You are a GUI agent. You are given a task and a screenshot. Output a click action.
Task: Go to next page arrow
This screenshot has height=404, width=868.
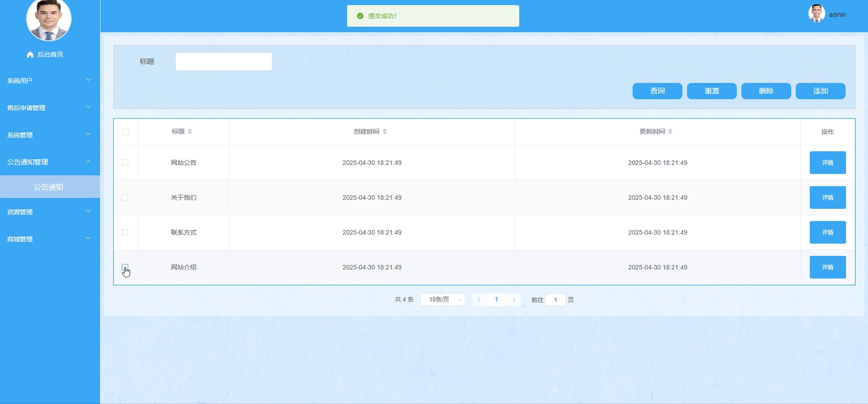coord(514,300)
